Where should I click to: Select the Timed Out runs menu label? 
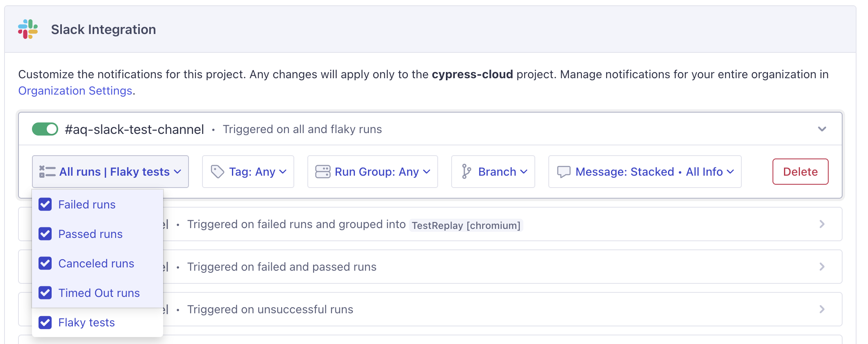click(x=99, y=293)
